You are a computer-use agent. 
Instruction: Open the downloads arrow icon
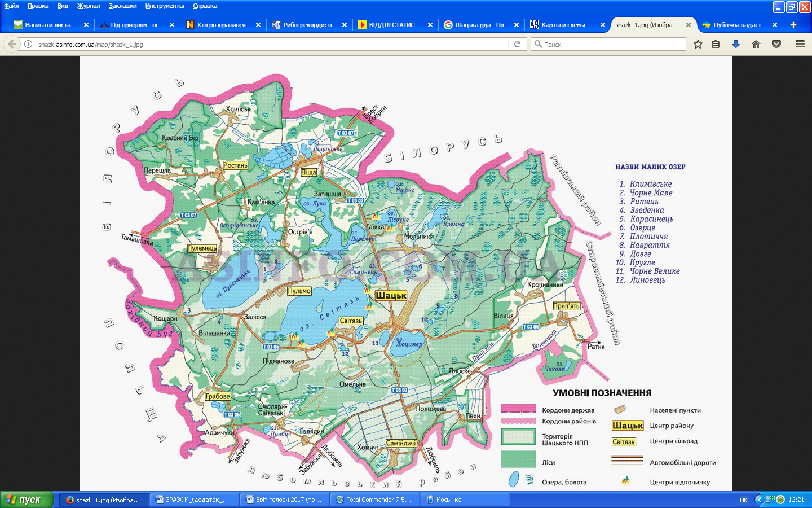pyautogui.click(x=735, y=44)
